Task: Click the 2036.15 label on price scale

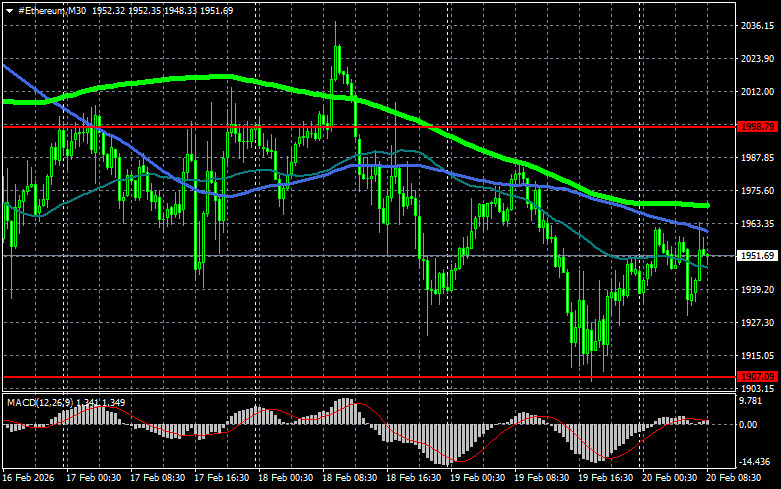Action: click(755, 26)
